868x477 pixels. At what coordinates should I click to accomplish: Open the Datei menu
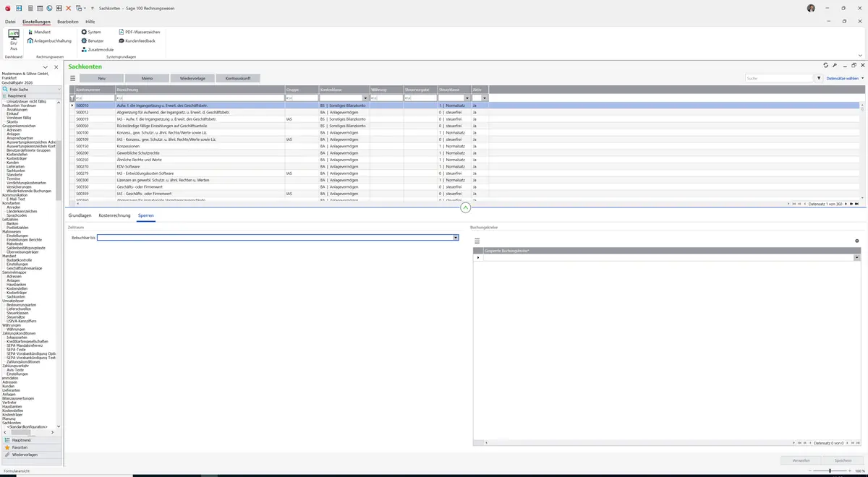coord(10,22)
